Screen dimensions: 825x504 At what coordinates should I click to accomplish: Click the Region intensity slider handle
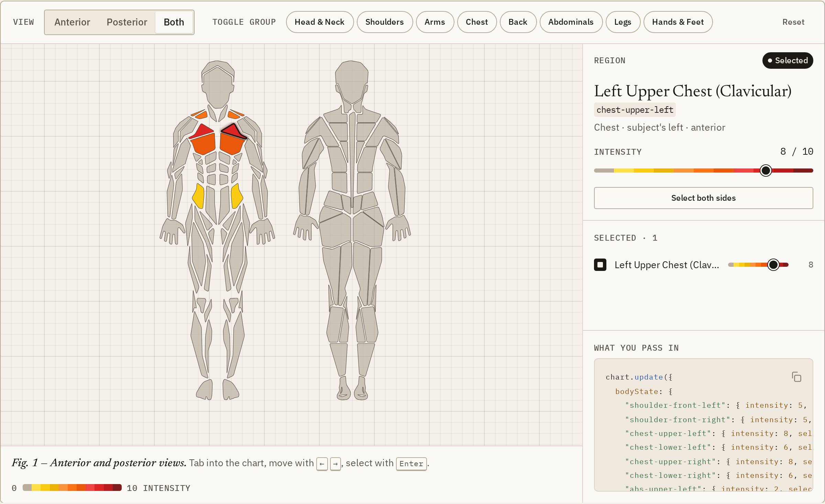(x=766, y=171)
